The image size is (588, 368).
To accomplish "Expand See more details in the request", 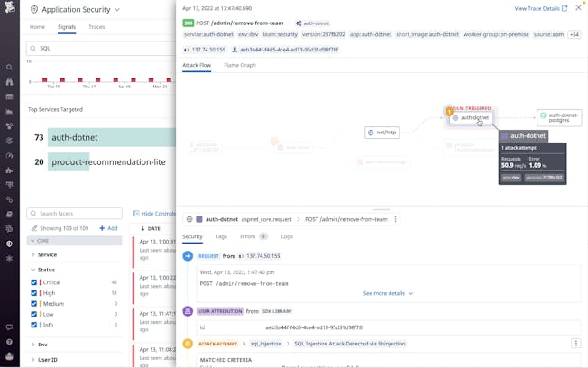I will (388, 293).
